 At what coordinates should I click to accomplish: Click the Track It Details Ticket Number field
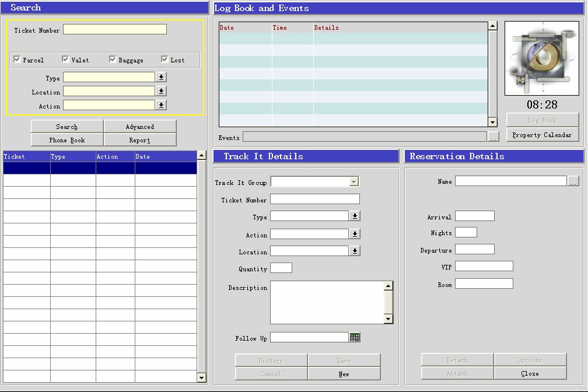point(315,199)
